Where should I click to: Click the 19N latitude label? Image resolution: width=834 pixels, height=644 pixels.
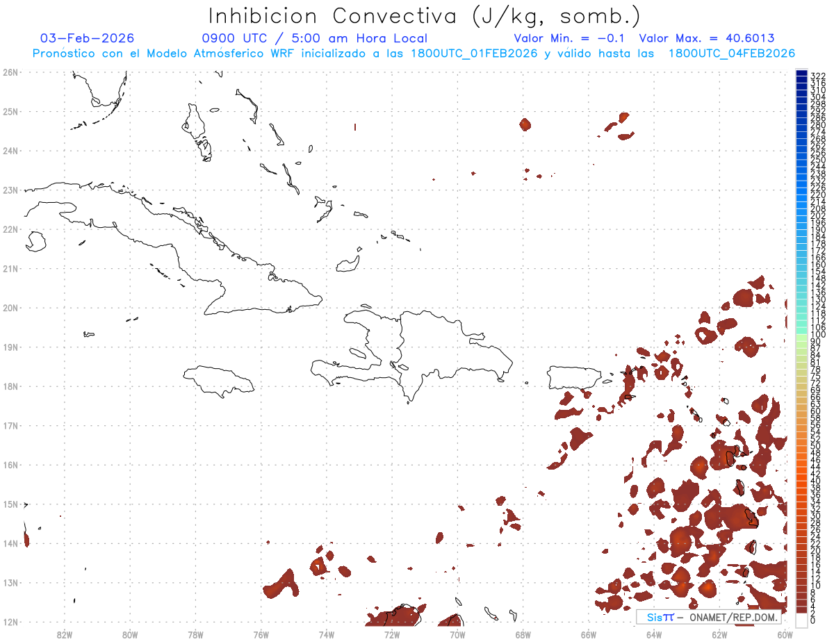click(10, 347)
